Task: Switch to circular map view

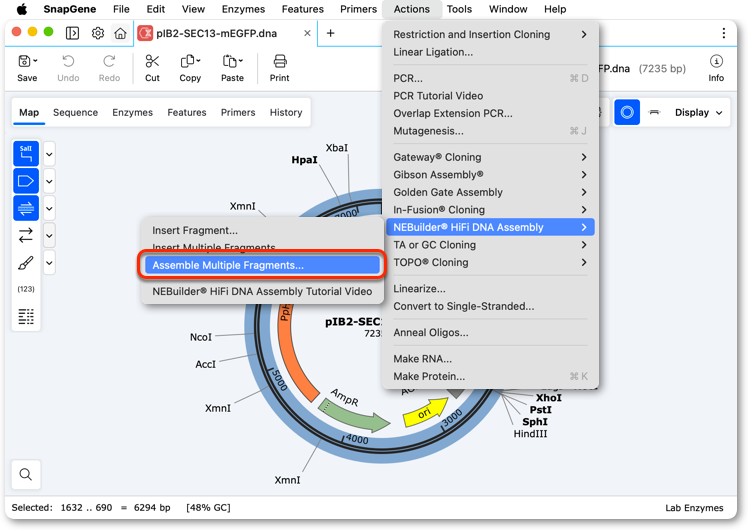Action: pos(627,113)
